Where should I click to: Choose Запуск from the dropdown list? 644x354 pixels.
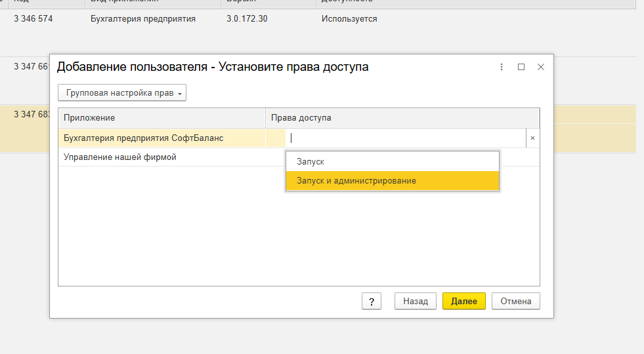[x=392, y=162]
